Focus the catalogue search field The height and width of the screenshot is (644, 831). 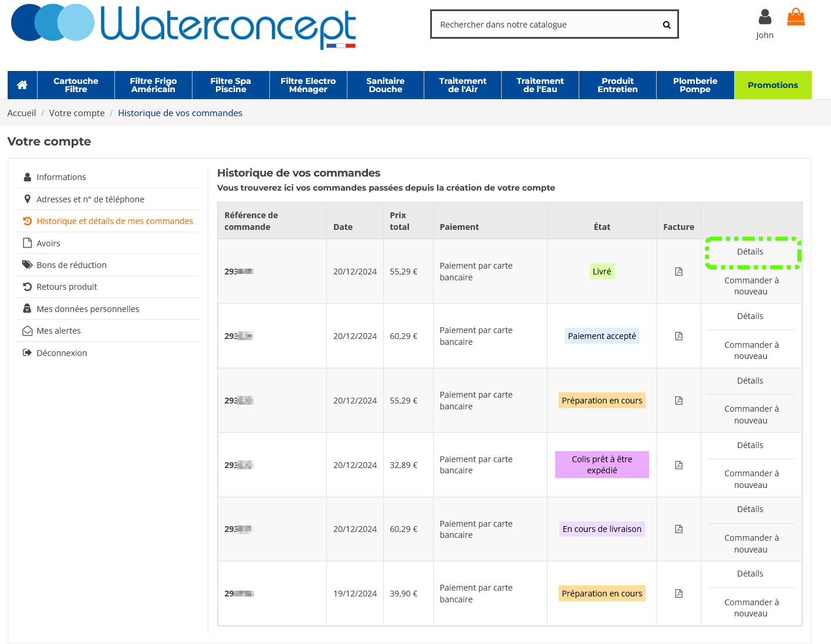coord(546,25)
